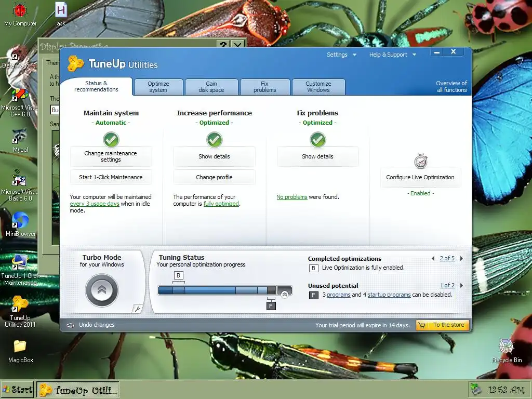Click the Start button on taskbar

click(x=18, y=390)
